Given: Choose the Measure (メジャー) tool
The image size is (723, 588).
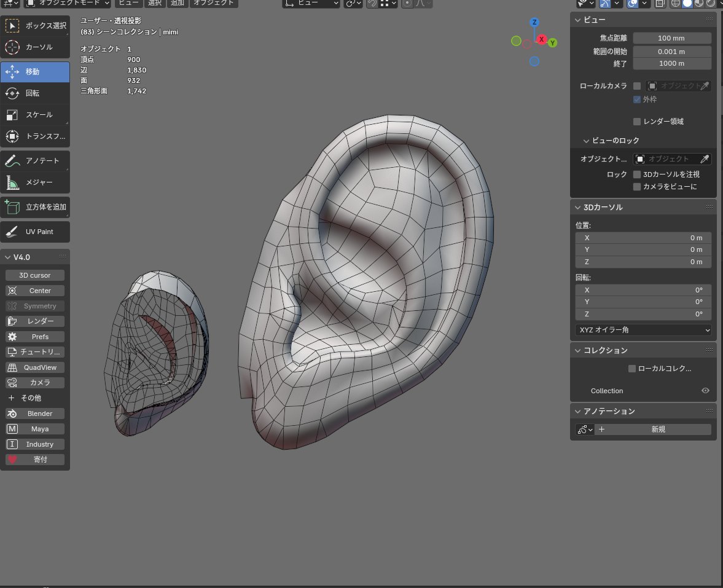Looking at the screenshot, I should pos(35,182).
